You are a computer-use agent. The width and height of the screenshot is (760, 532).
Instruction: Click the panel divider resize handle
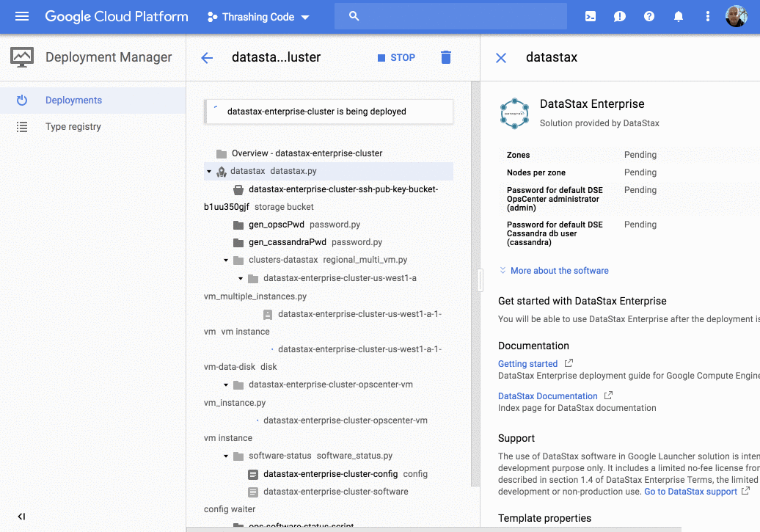(481, 280)
